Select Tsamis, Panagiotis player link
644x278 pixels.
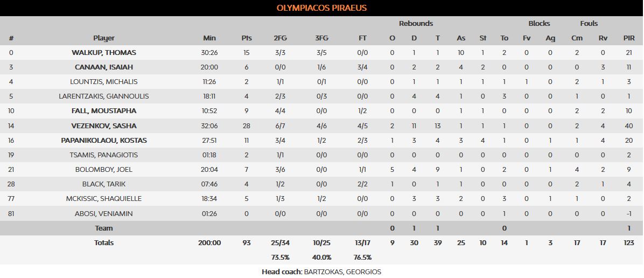tap(104, 155)
